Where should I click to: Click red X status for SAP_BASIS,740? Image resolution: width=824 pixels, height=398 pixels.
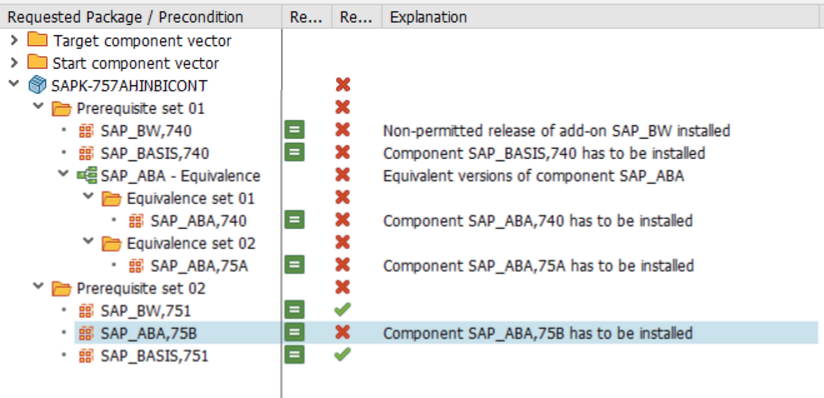343,152
